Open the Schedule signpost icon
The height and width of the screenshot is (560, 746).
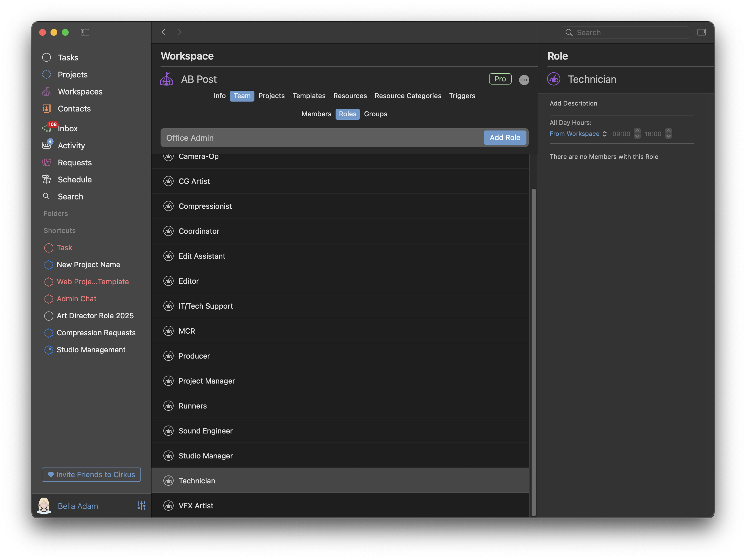[x=47, y=180]
